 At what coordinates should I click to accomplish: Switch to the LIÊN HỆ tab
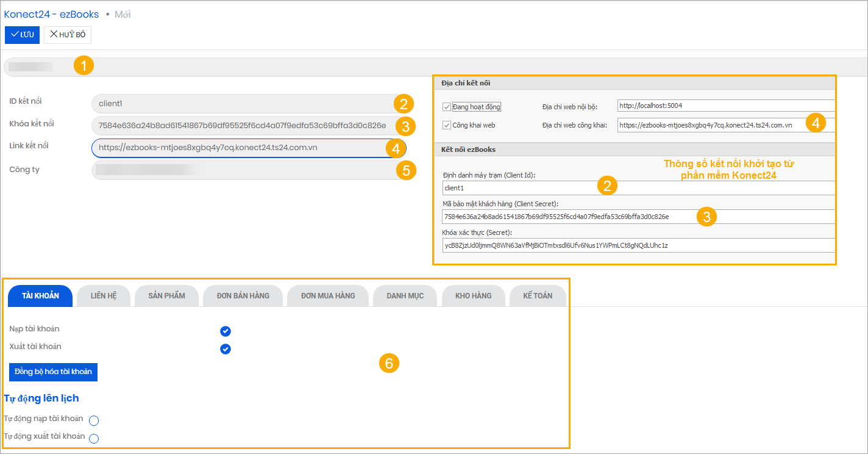[104, 296]
